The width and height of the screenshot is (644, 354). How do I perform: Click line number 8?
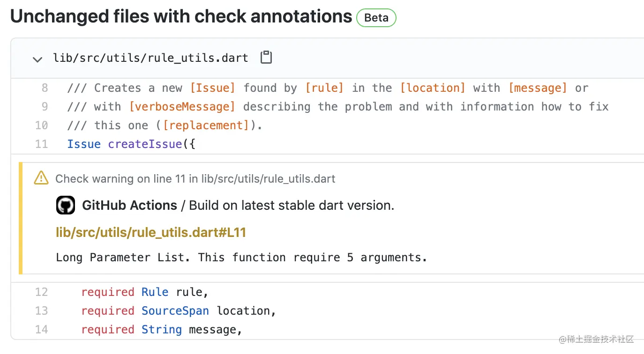(45, 88)
